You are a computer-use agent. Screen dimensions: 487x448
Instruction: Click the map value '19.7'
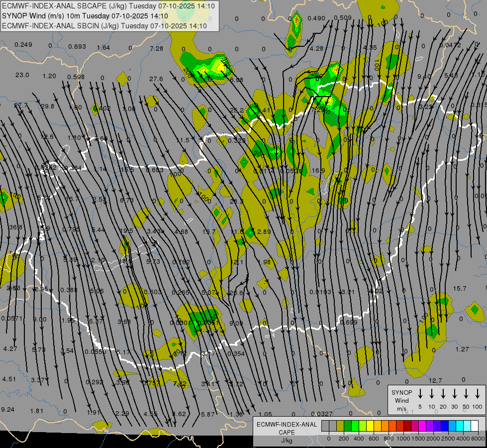point(209,231)
